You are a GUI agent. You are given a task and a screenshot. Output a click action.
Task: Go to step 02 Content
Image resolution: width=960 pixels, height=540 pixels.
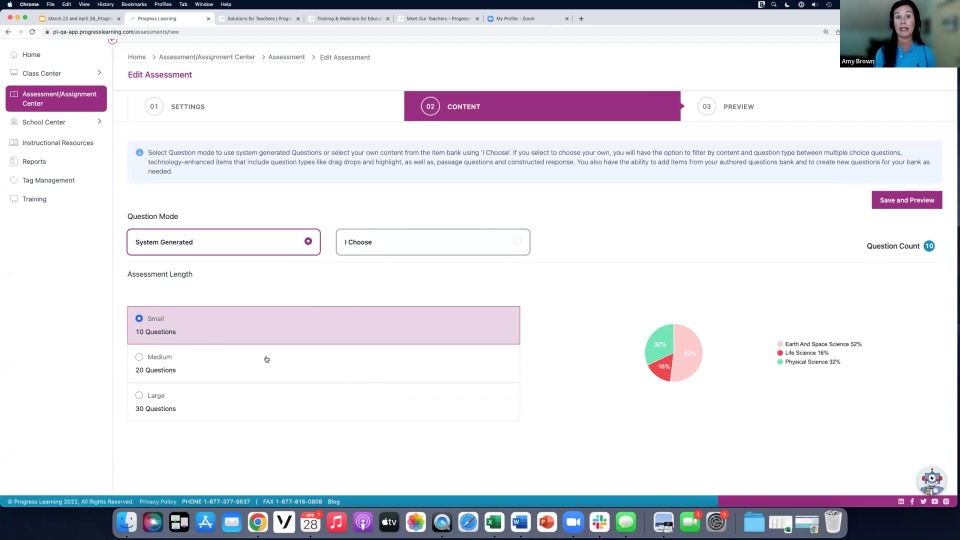click(542, 107)
